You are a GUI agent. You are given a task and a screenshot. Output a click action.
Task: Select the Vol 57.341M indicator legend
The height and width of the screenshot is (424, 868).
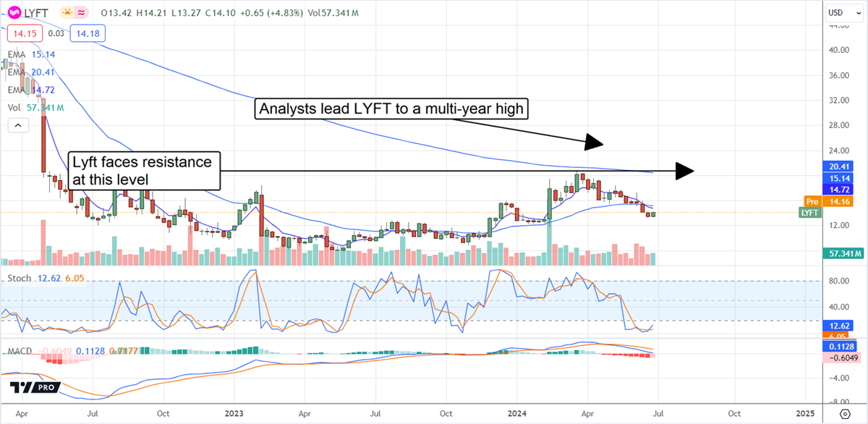click(35, 107)
